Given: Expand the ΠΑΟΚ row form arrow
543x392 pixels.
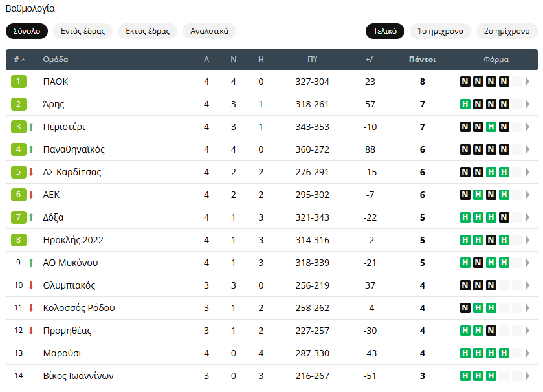Looking at the screenshot, I should coord(527,82).
